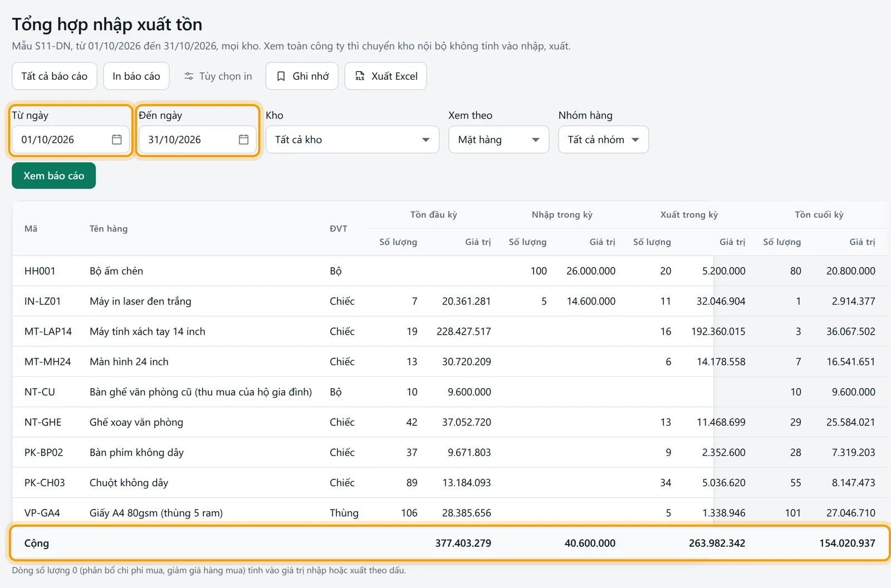Click the total ending value 154.020.937
The width and height of the screenshot is (891, 588).
847,543
